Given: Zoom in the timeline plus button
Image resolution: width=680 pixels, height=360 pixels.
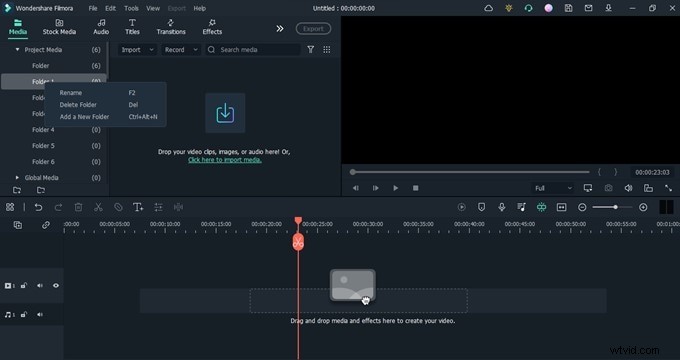Looking at the screenshot, I should (x=643, y=207).
